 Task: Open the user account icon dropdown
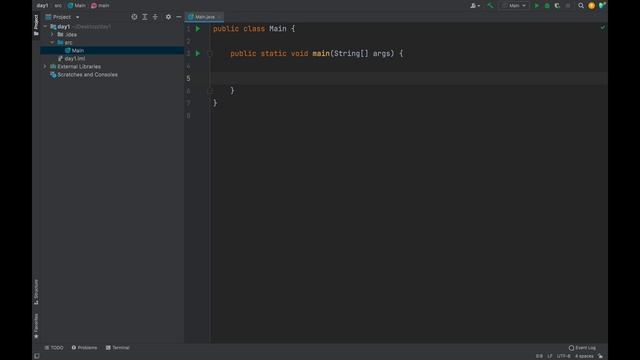point(475,6)
